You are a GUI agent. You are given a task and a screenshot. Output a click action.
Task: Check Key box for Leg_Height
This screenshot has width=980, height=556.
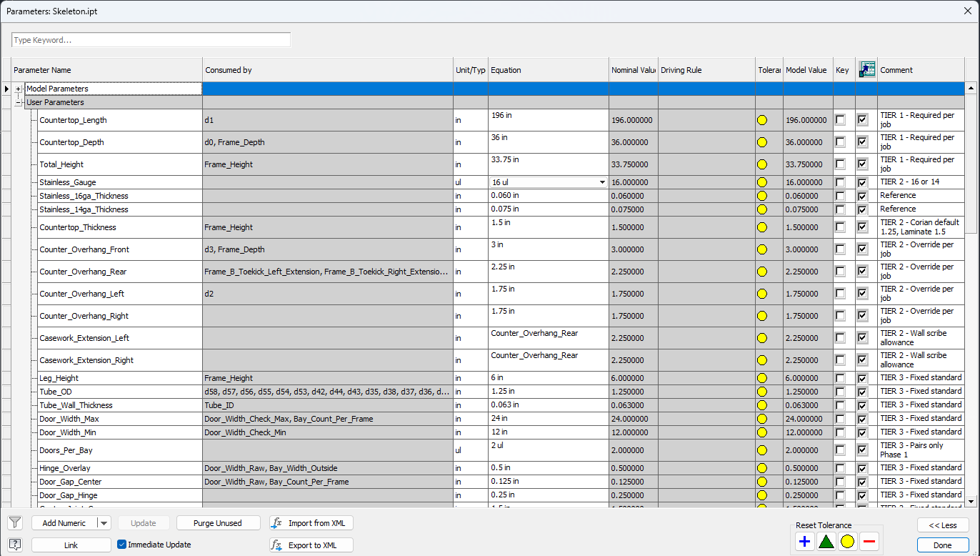click(x=840, y=378)
